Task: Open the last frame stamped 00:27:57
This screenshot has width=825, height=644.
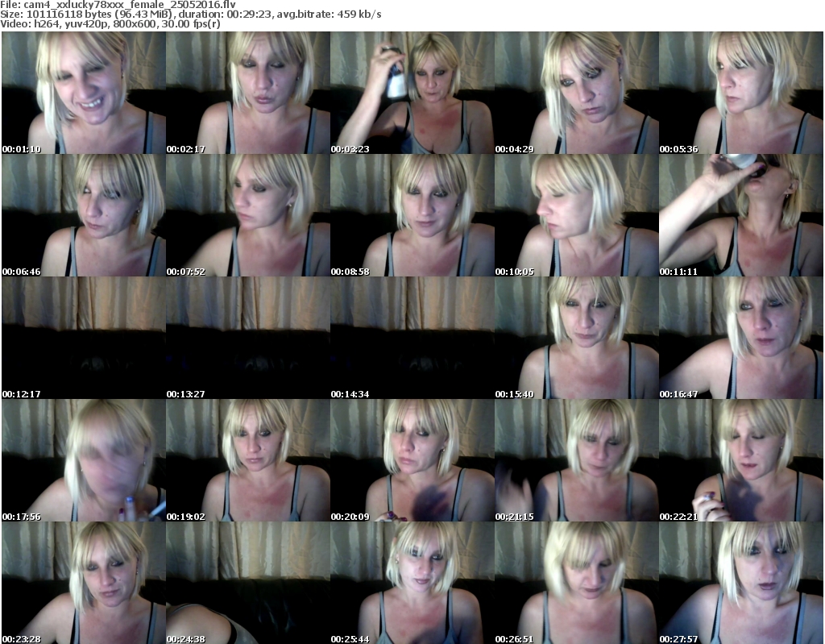Action: click(x=741, y=583)
